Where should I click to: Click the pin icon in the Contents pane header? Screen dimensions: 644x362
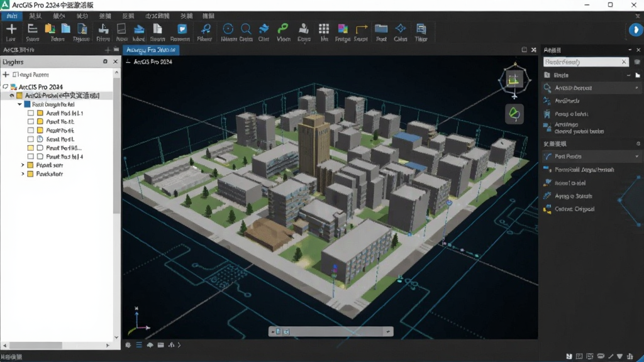[x=105, y=62]
